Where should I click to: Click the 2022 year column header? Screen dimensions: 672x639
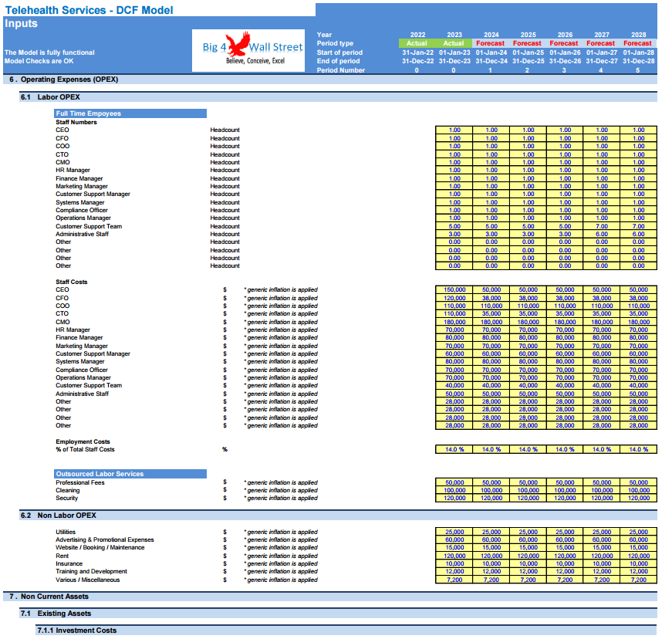coord(417,35)
